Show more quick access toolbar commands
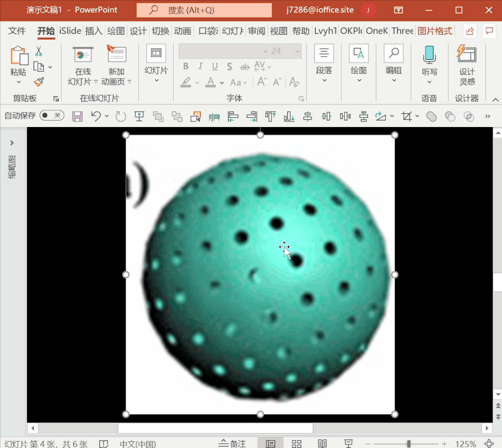 488,116
